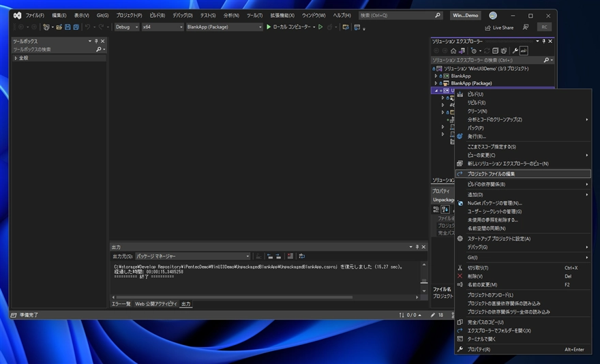Open the BlankApp (Package) startup project dropdown
This screenshot has height=364, width=600.
pyautogui.click(x=224, y=27)
